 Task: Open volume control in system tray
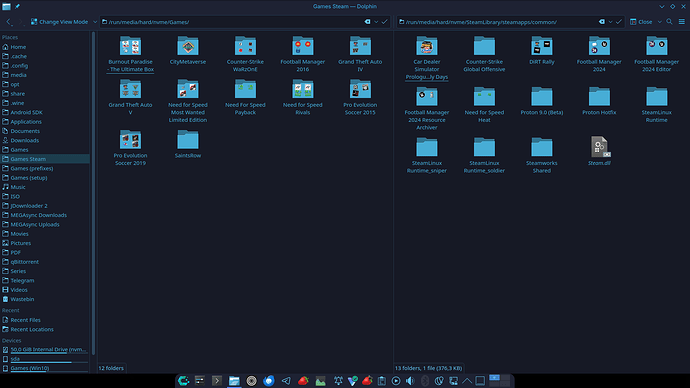[x=410, y=381]
